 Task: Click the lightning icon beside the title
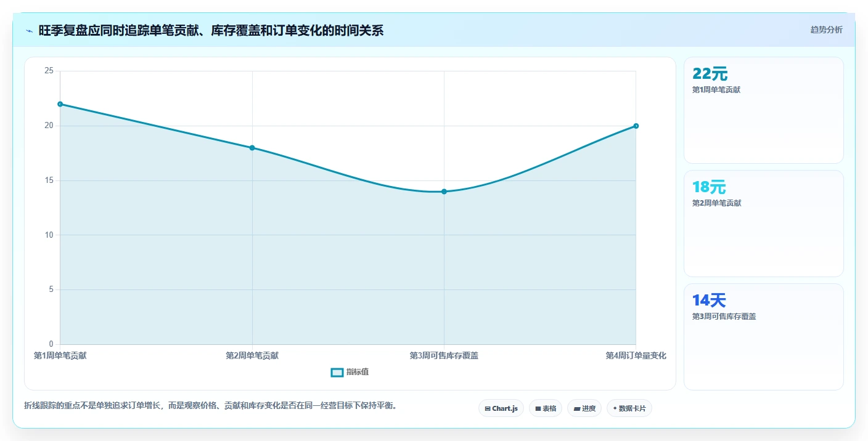(x=29, y=31)
